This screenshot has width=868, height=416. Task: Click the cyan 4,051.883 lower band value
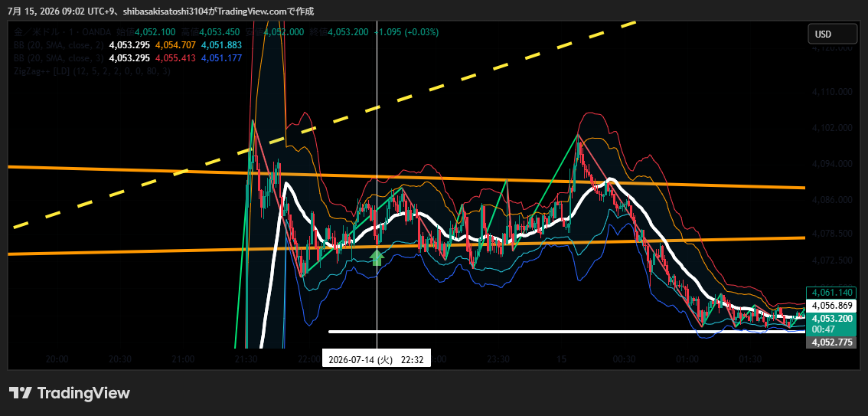click(x=222, y=45)
